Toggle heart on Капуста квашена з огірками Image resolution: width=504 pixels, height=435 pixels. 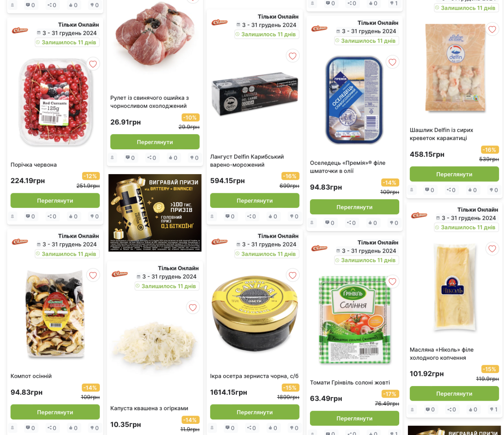193,308
